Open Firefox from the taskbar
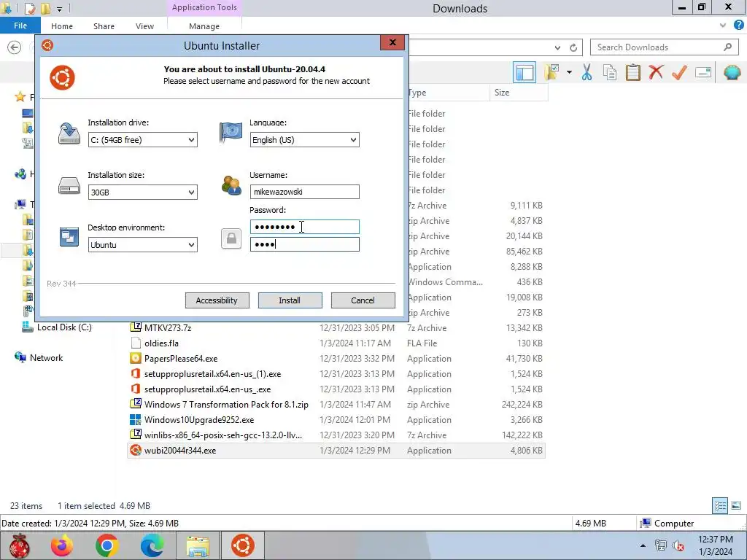Viewport: 747px width, 560px height. (62, 545)
